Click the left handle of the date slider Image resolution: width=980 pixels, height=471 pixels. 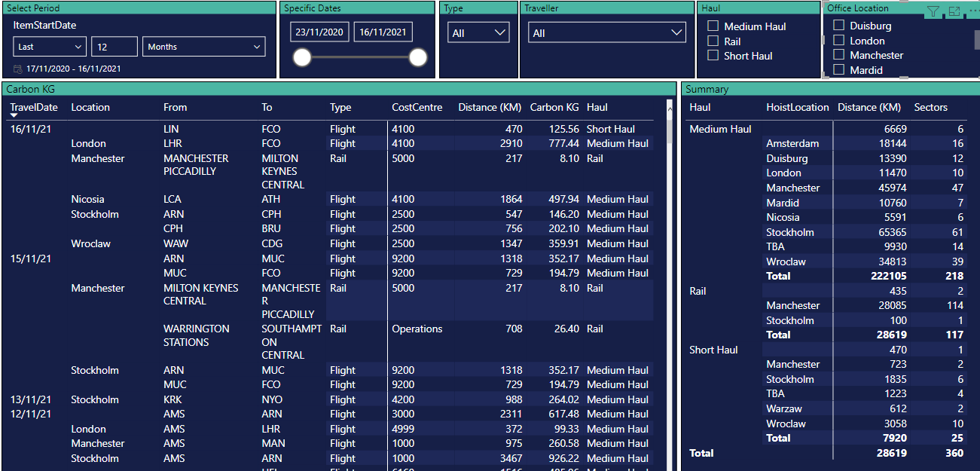pos(302,58)
